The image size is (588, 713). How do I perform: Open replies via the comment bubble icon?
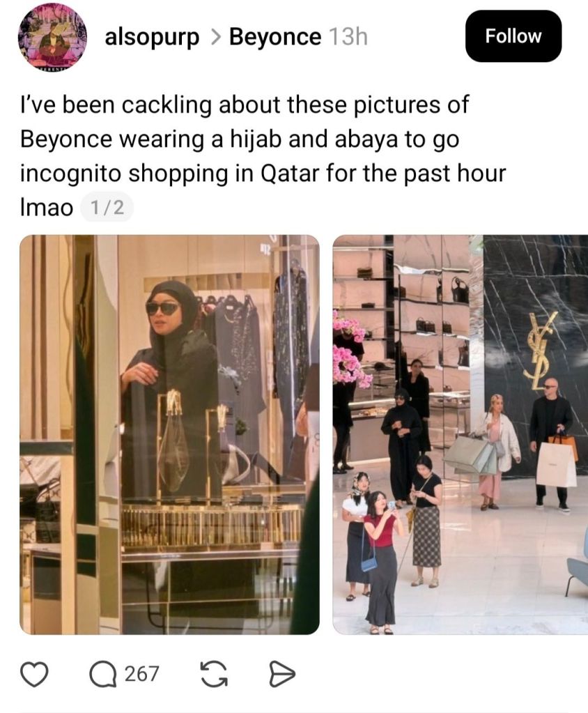point(102,673)
